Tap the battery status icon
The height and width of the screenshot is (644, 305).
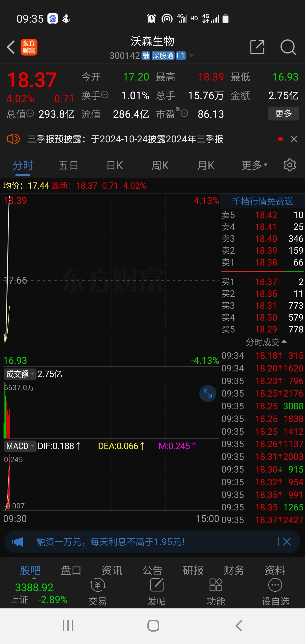tap(225, 18)
